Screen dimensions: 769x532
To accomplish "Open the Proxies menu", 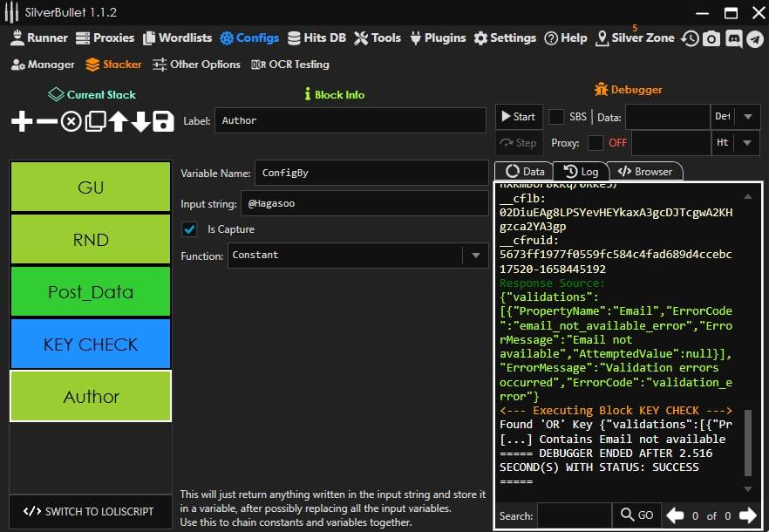I will pyautogui.click(x=105, y=38).
